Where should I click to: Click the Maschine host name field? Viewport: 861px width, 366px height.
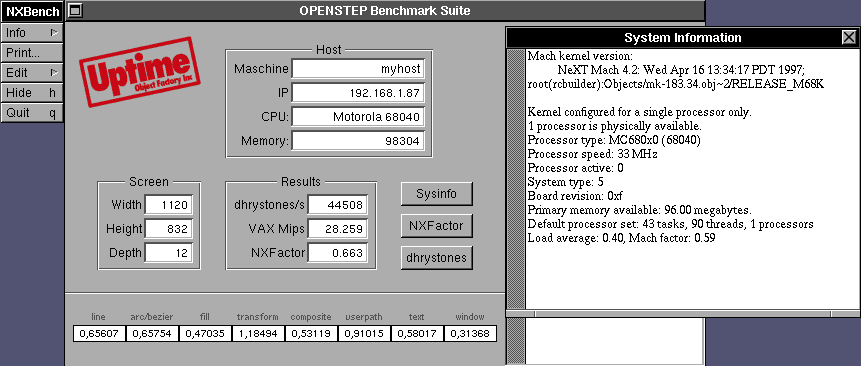(358, 69)
